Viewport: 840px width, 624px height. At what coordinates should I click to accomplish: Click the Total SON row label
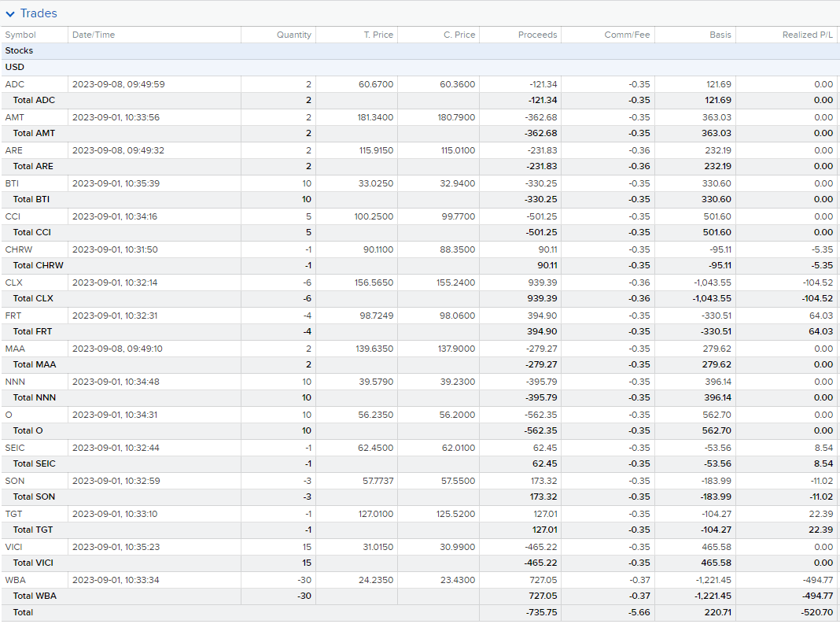(34, 497)
